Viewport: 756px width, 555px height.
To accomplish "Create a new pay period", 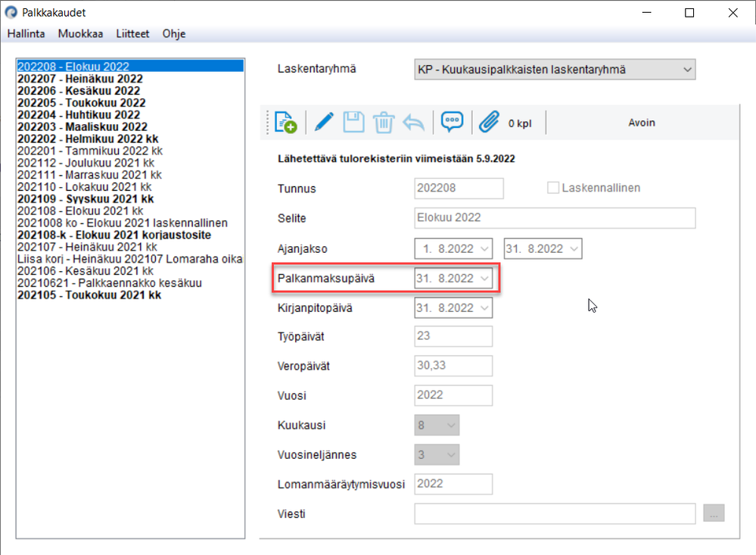I will pos(285,121).
